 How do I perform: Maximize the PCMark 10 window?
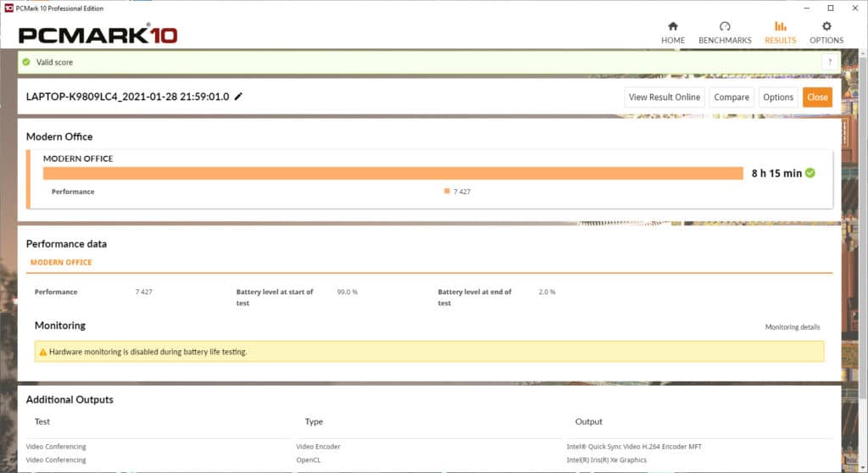(x=831, y=8)
